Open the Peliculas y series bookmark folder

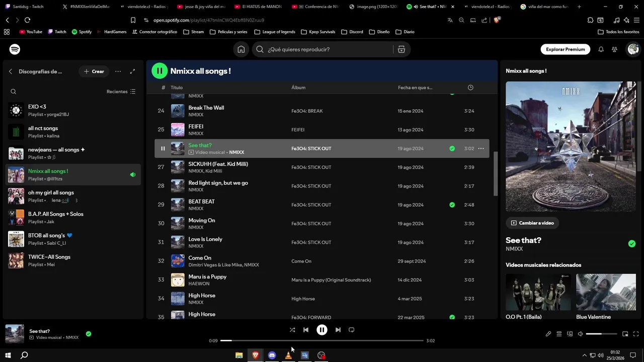click(x=229, y=32)
